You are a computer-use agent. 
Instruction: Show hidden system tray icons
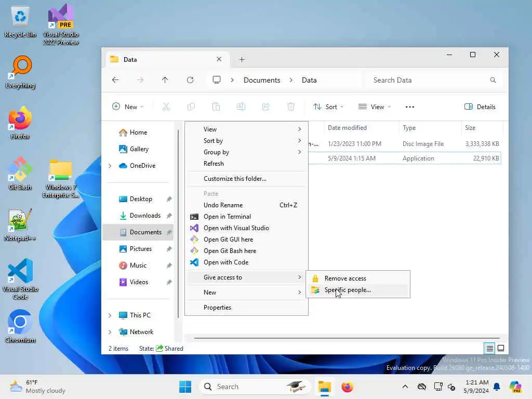point(405,387)
